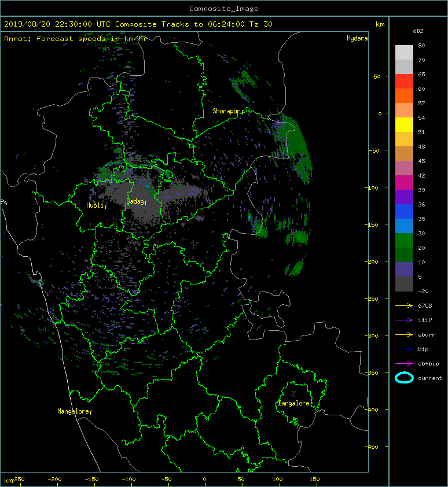Pick the medium gray 65–70 dBZ swatch

404,67
